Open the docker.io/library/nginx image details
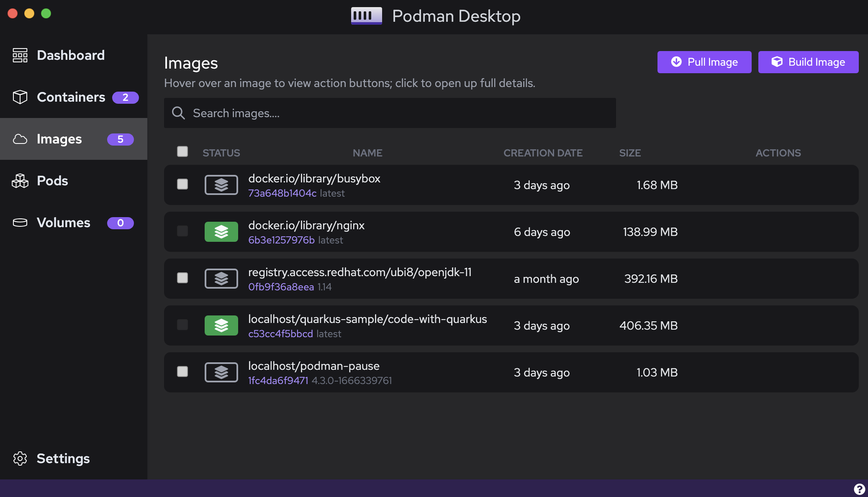Viewport: 868px width, 497px height. (x=306, y=225)
